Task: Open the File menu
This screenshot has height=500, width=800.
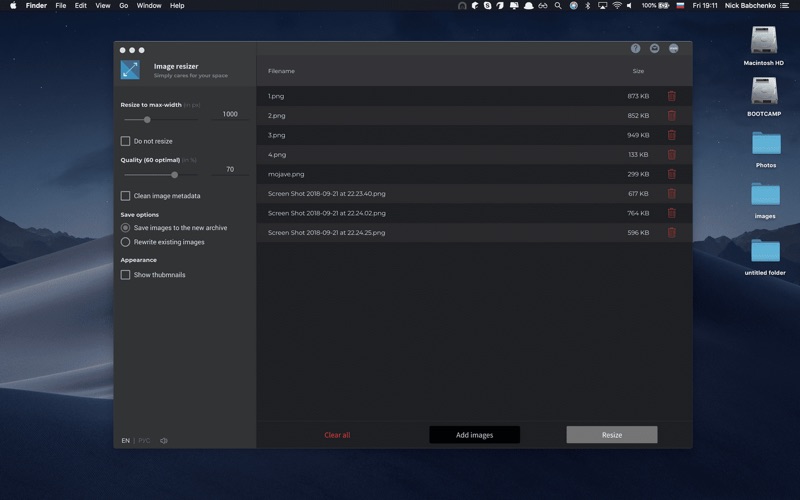Action: (x=61, y=6)
